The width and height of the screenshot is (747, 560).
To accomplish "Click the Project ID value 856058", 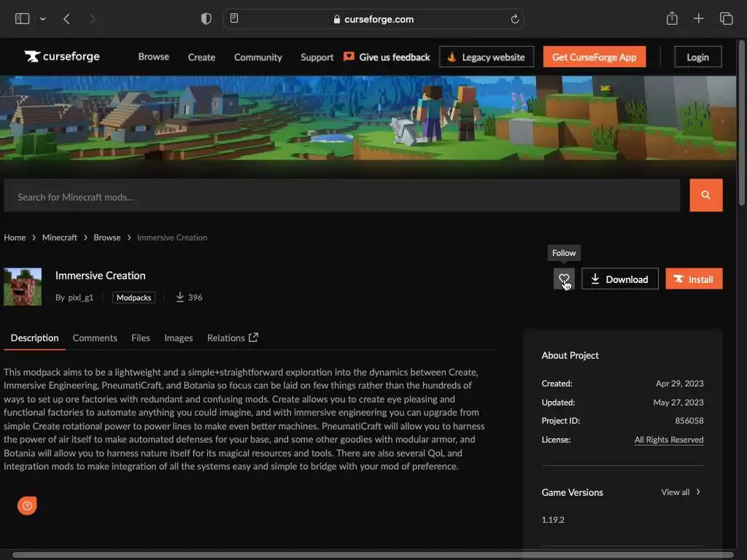I will pyautogui.click(x=689, y=421).
